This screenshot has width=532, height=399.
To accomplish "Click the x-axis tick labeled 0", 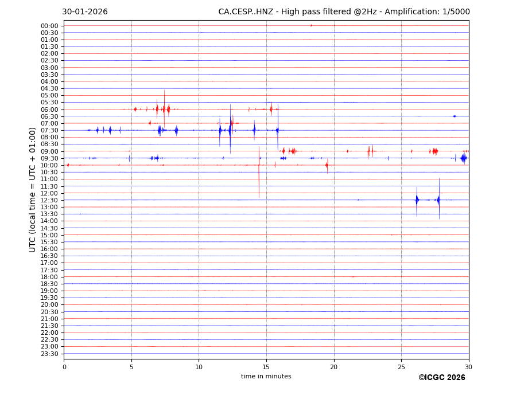I will point(64,367).
